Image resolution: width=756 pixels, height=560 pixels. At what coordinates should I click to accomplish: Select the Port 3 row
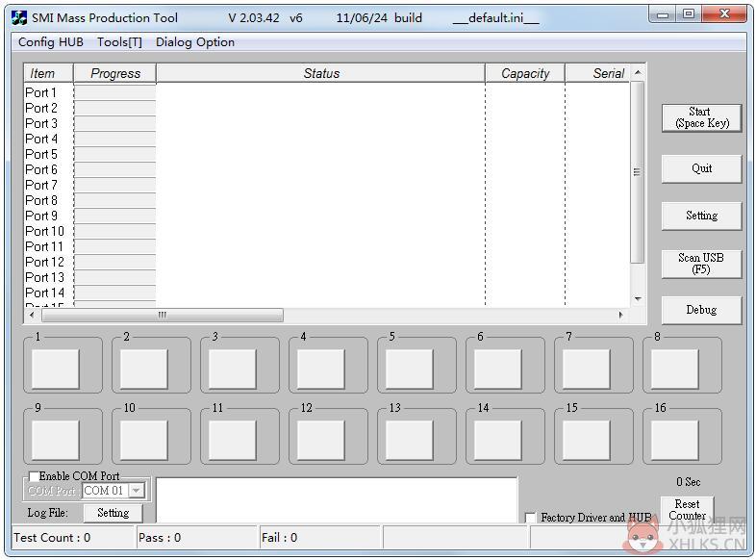(x=326, y=123)
